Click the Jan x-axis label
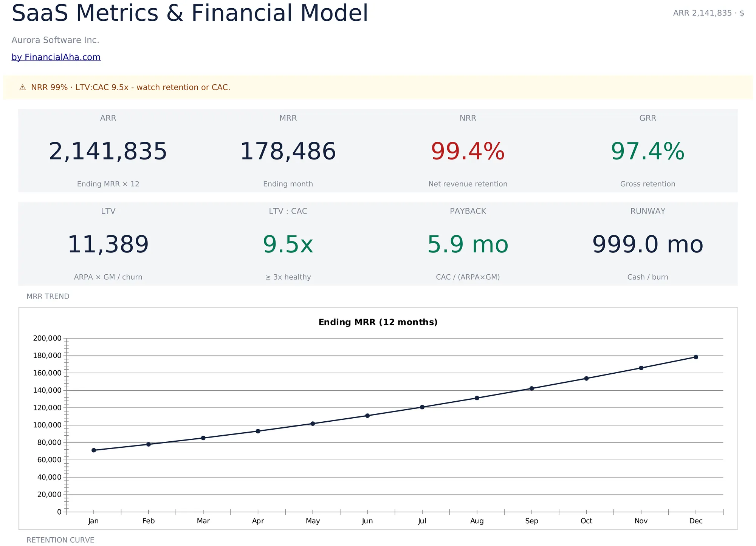Image resolution: width=756 pixels, height=546 pixels. tap(93, 521)
